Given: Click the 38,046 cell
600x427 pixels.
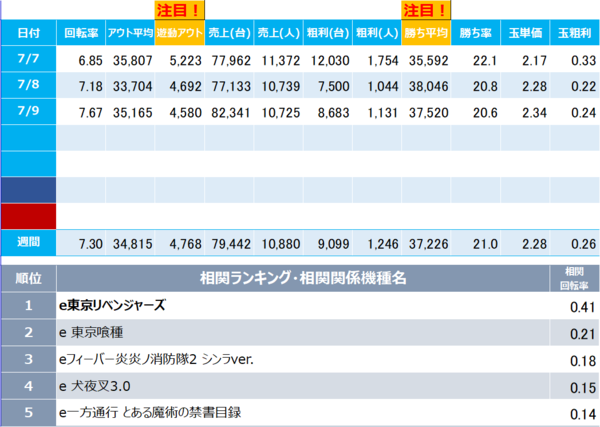Looking at the screenshot, I should (x=426, y=86).
